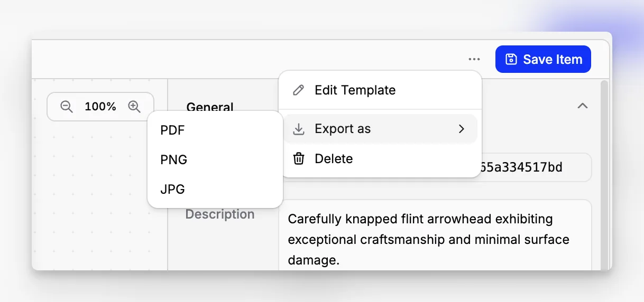
Task: Click the zoom out magnifier icon
Action: point(66,107)
